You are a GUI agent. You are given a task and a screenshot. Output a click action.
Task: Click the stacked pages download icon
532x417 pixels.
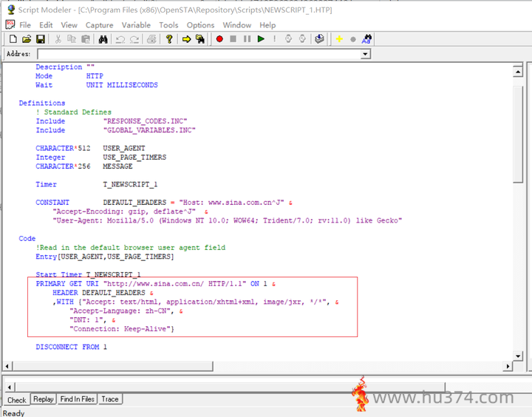pyautogui.click(x=319, y=39)
